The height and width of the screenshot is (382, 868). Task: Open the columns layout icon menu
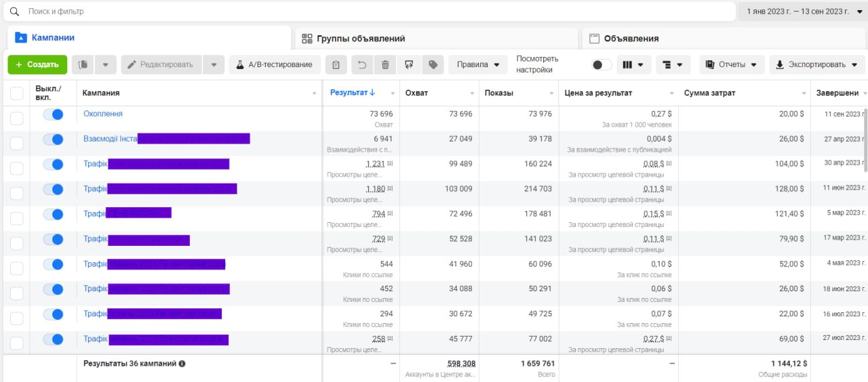click(633, 65)
